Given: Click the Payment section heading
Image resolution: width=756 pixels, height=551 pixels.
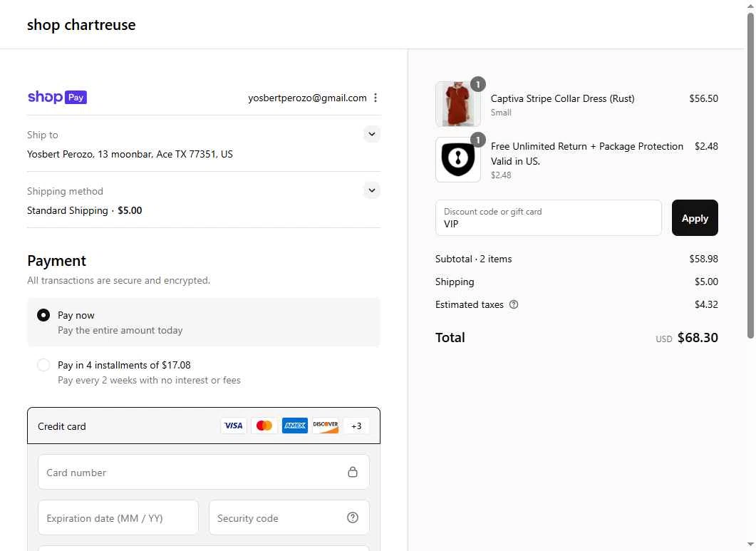Looking at the screenshot, I should point(56,261).
